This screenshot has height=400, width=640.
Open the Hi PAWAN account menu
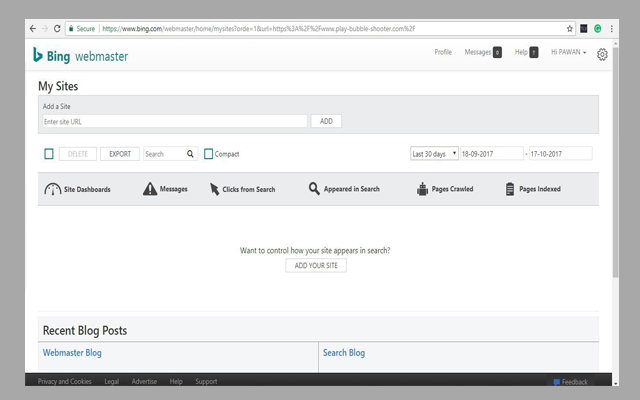(x=568, y=52)
